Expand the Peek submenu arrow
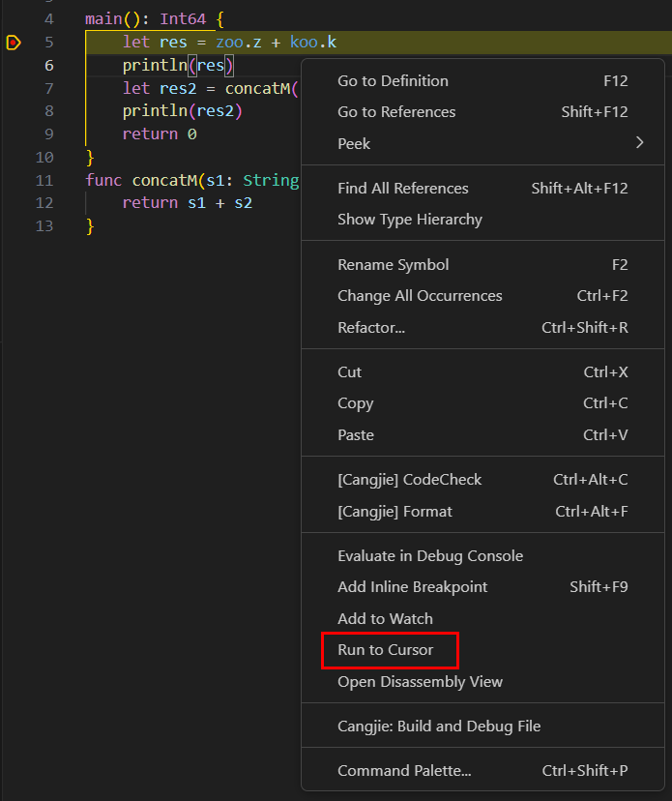This screenshot has height=801, width=672. pos(639,143)
